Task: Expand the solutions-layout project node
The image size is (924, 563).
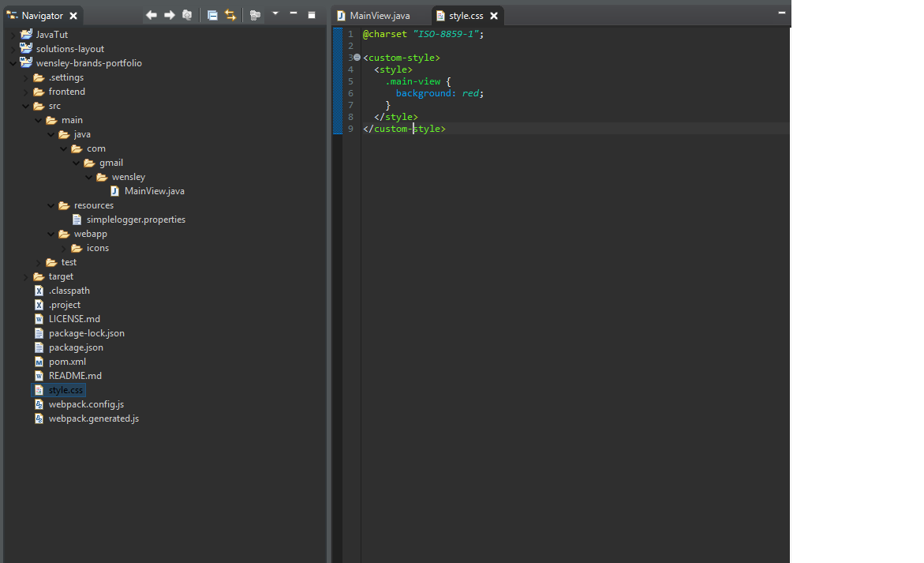Action: pos(13,49)
